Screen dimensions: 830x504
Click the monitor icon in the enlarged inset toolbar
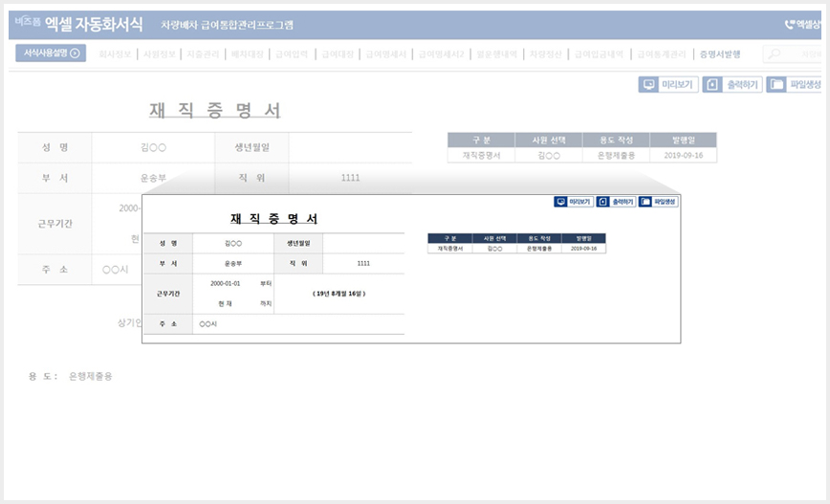(560, 202)
